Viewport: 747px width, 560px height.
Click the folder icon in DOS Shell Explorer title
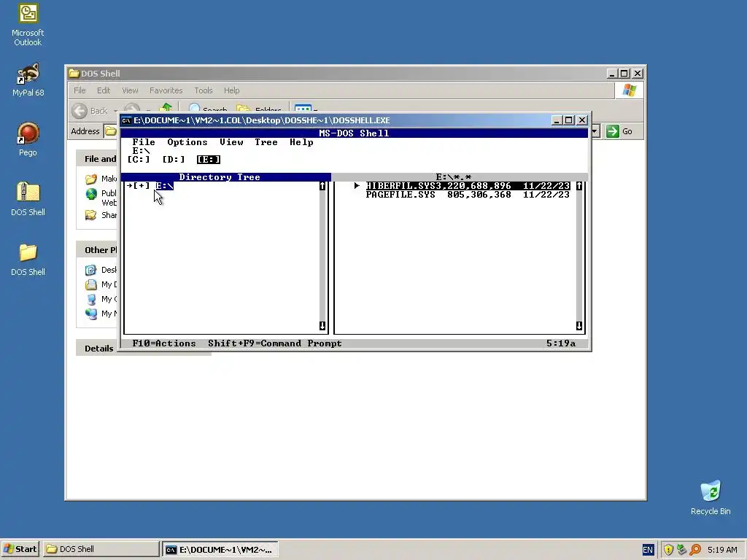click(x=74, y=74)
